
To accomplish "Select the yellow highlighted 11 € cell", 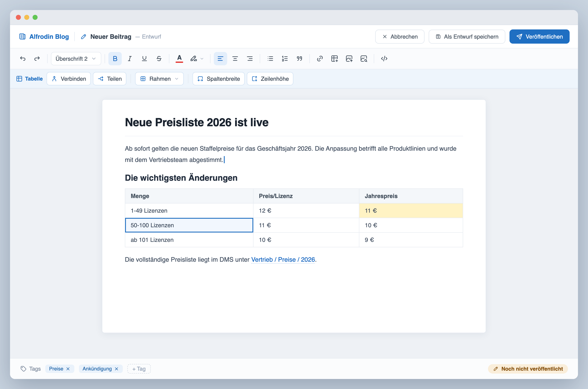I will pos(411,211).
